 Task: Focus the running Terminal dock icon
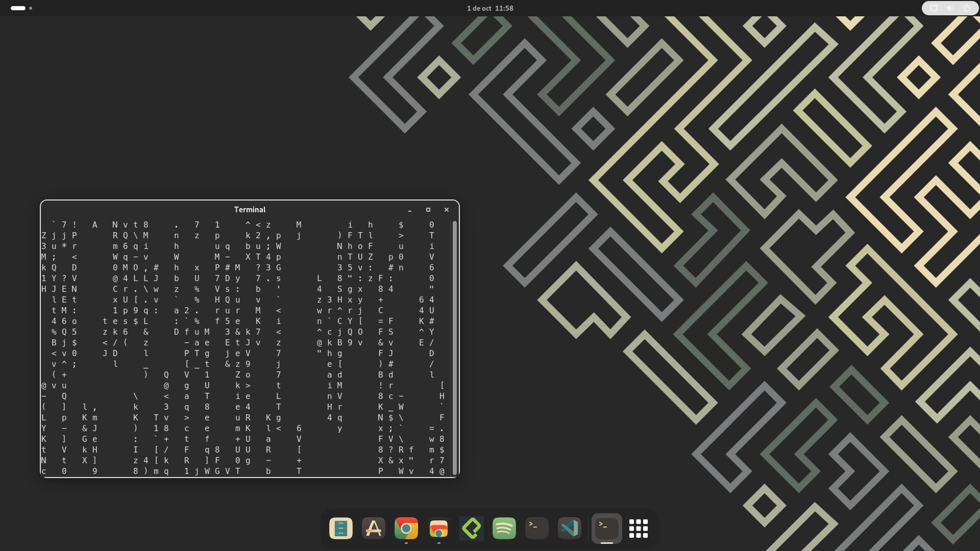tap(606, 529)
